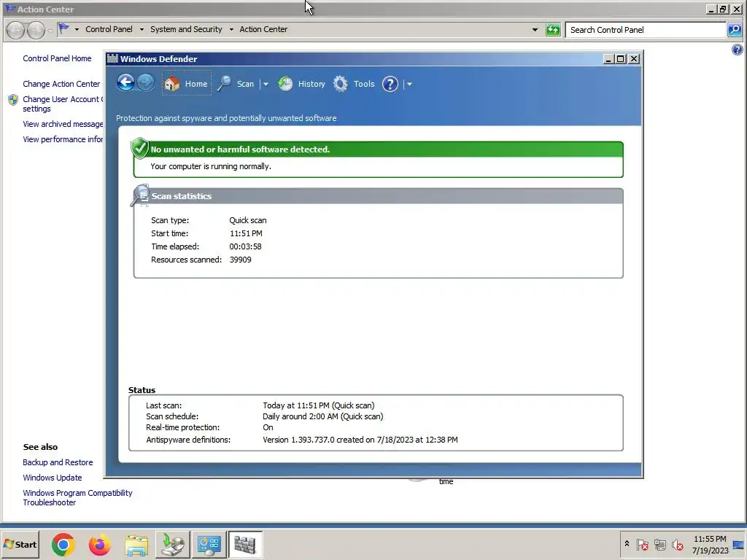Screen dimensions: 747x560
Task: Click the Action Center forward button
Action: click(36, 30)
